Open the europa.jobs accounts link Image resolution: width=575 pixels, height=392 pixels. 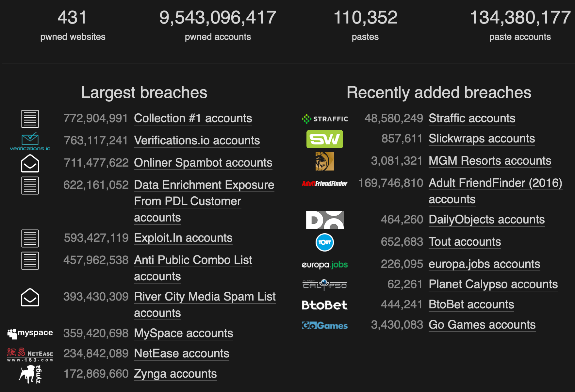tap(484, 264)
